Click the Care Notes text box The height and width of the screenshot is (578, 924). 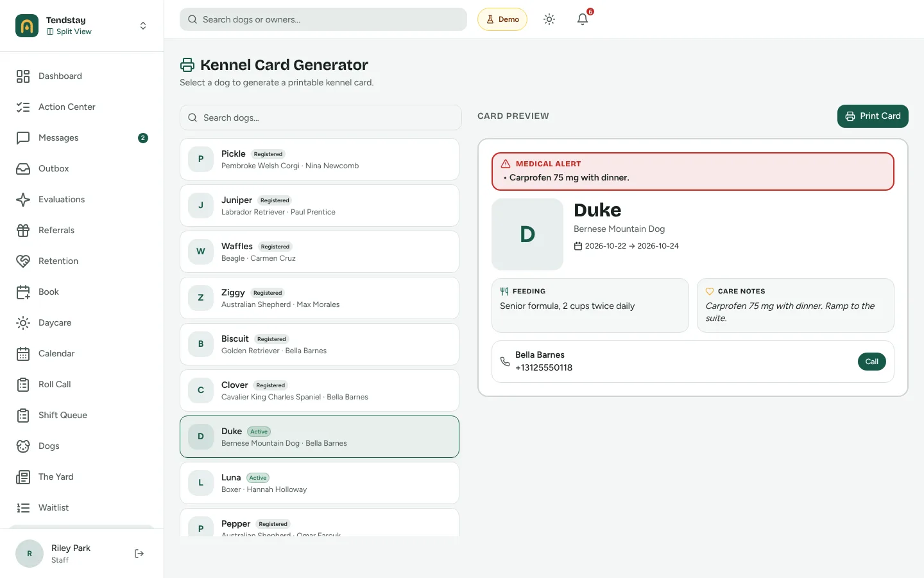(796, 306)
